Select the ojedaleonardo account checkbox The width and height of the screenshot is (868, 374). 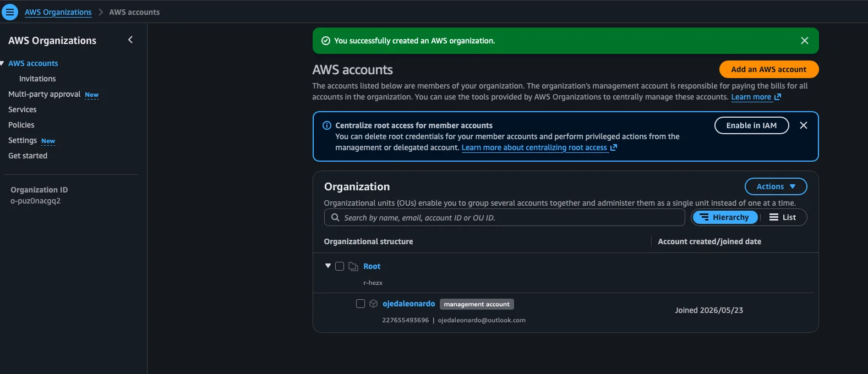pyautogui.click(x=361, y=304)
